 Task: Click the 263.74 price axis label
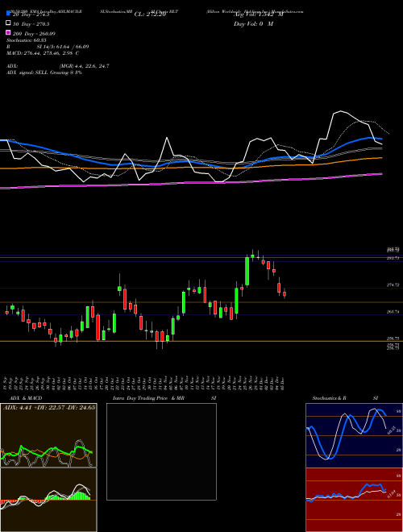tap(393, 312)
